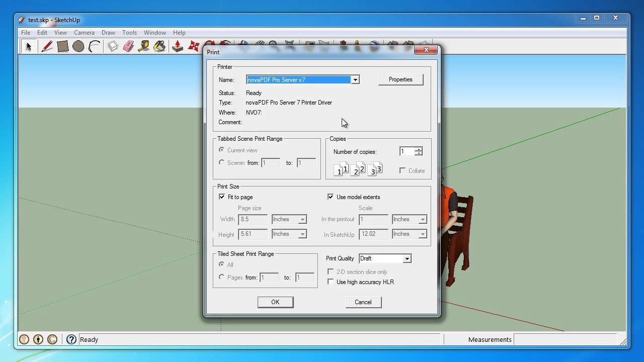Click the third round status bar icon

click(x=52, y=339)
